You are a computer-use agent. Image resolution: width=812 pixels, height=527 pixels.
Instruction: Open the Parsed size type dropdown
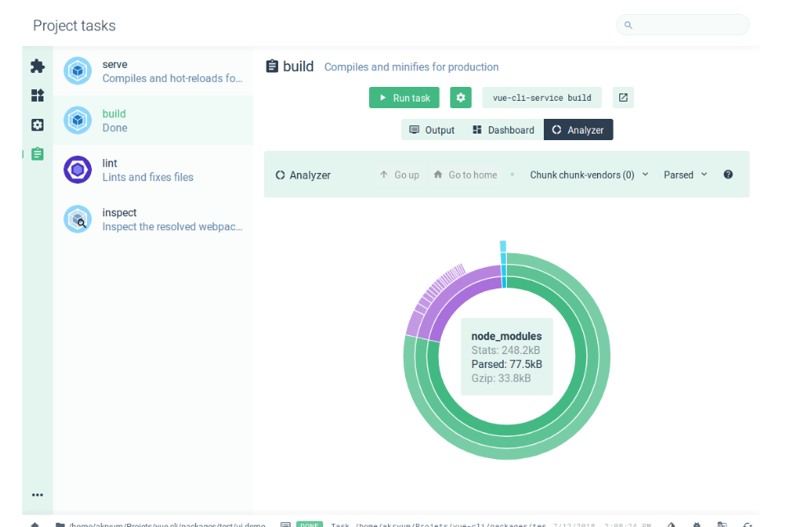pos(685,175)
